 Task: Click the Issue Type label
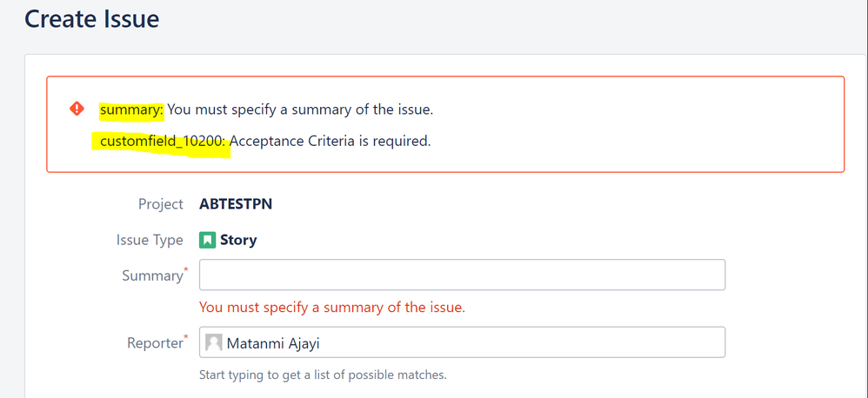(150, 241)
